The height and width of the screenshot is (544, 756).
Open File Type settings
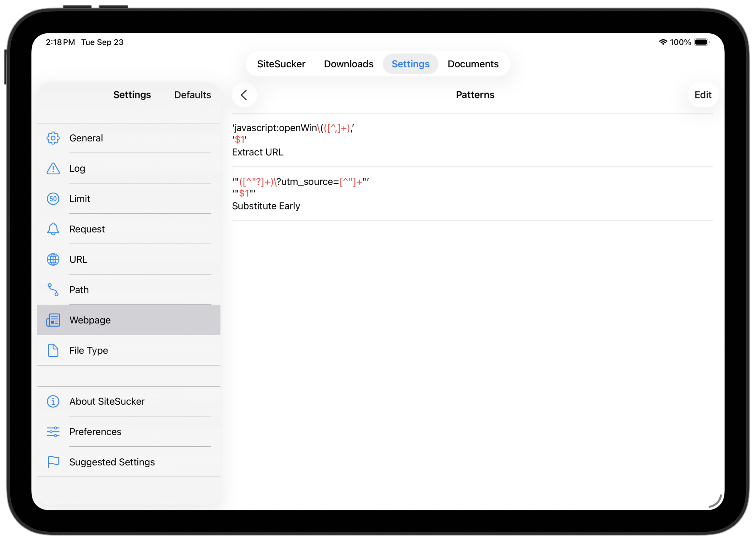(x=129, y=350)
